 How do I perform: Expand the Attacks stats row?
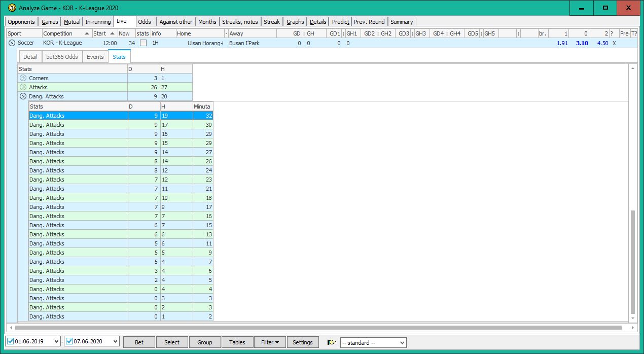click(x=23, y=87)
